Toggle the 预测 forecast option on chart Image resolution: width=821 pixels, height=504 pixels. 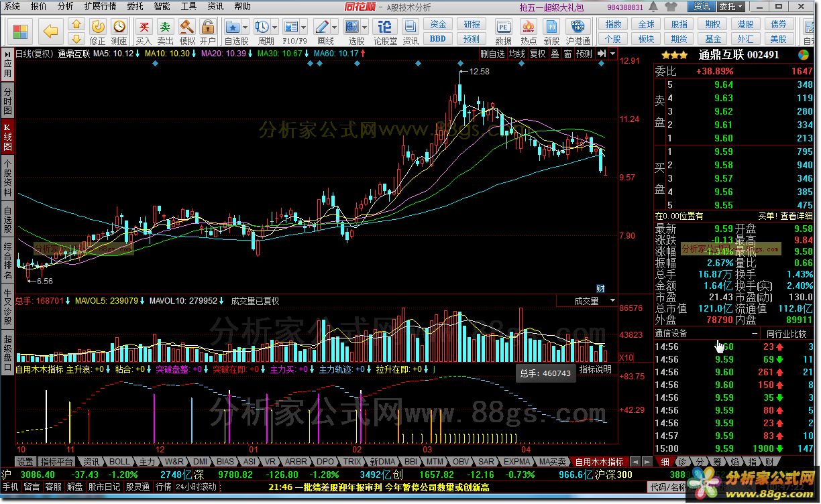coord(584,54)
